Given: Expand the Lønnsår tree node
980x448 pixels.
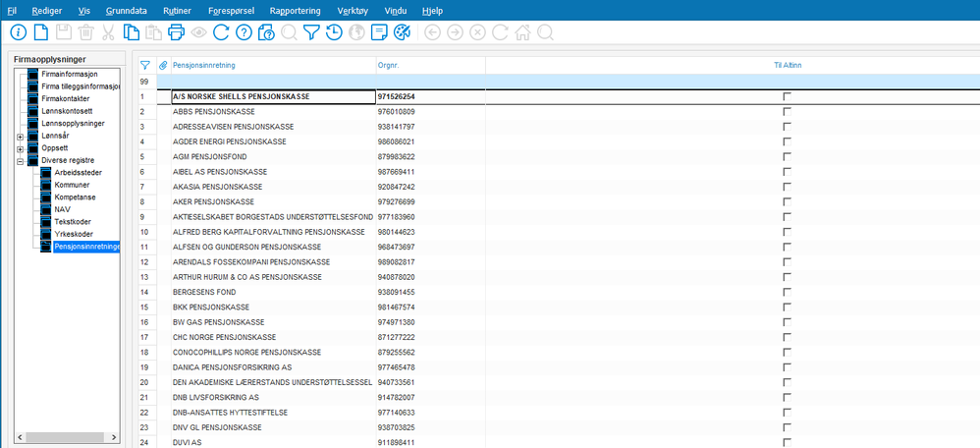Looking at the screenshot, I should pyautogui.click(x=20, y=136).
